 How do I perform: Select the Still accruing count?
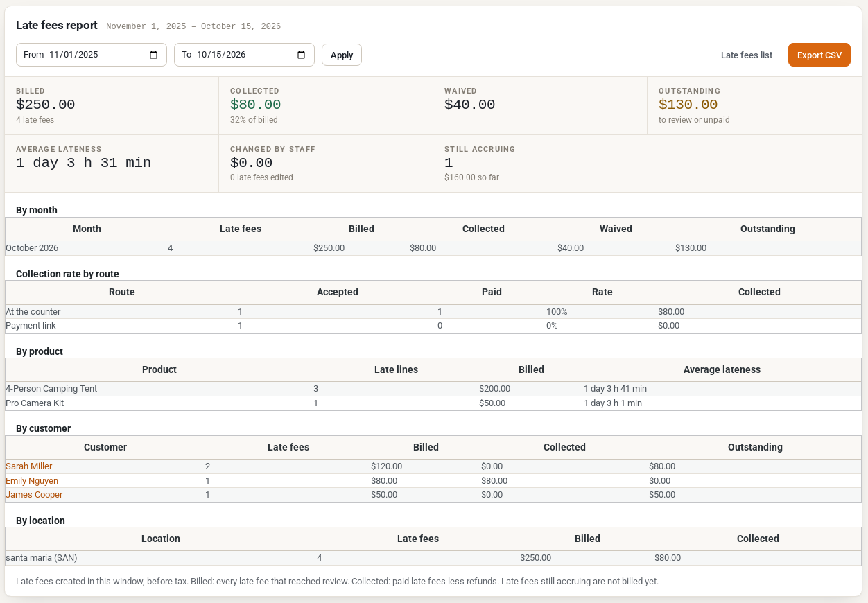(449, 163)
